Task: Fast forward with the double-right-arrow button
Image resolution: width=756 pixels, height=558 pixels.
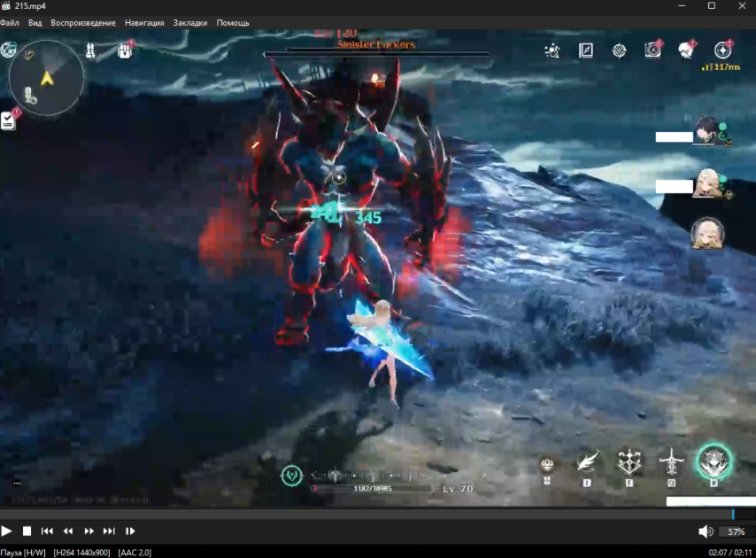Action: [x=89, y=531]
